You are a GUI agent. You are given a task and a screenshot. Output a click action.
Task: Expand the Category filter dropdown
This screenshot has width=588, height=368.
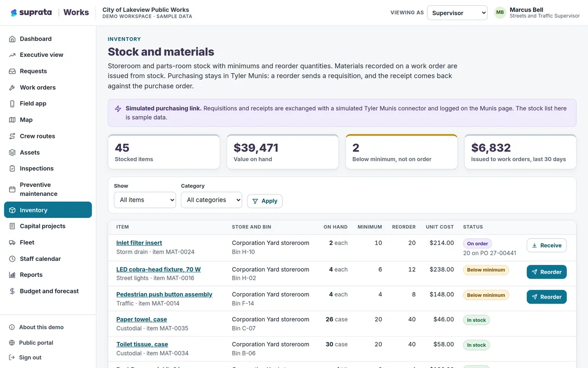click(212, 200)
